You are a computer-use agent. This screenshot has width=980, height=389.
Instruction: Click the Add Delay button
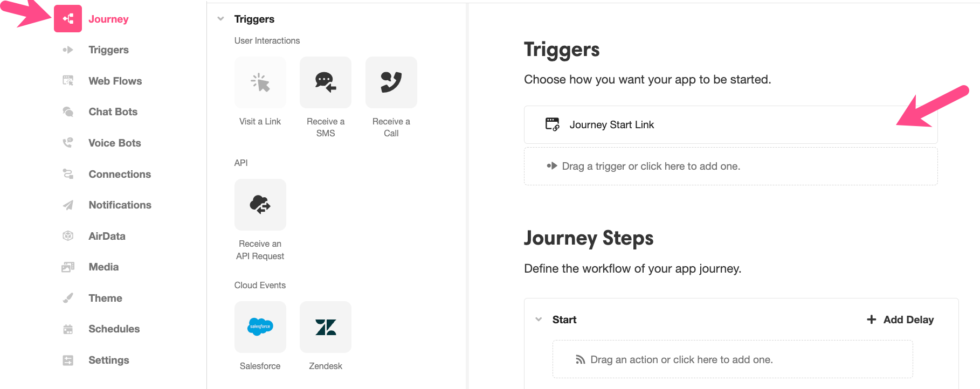coord(900,319)
